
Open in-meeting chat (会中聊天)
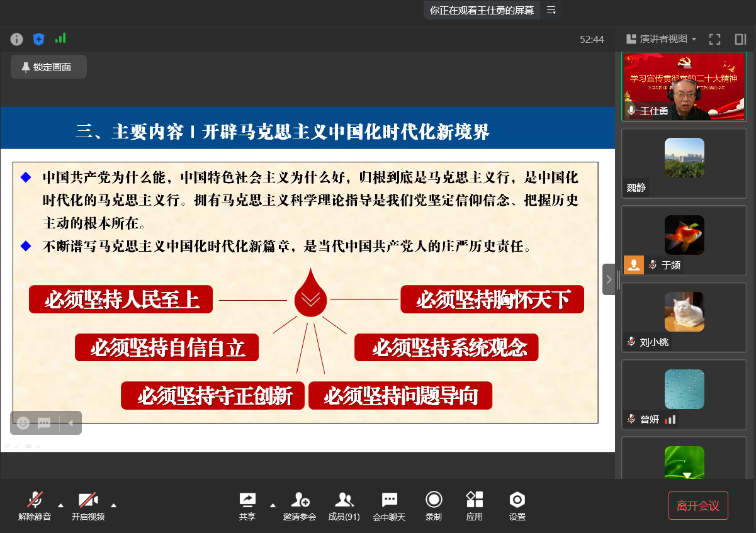tap(389, 507)
